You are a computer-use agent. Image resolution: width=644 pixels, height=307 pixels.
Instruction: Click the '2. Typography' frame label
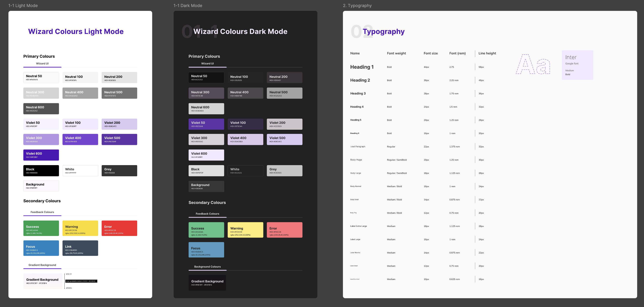tap(357, 6)
